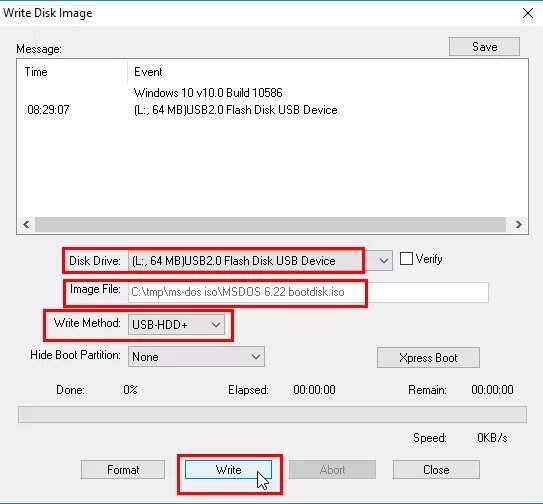Click the Format button

(x=123, y=470)
